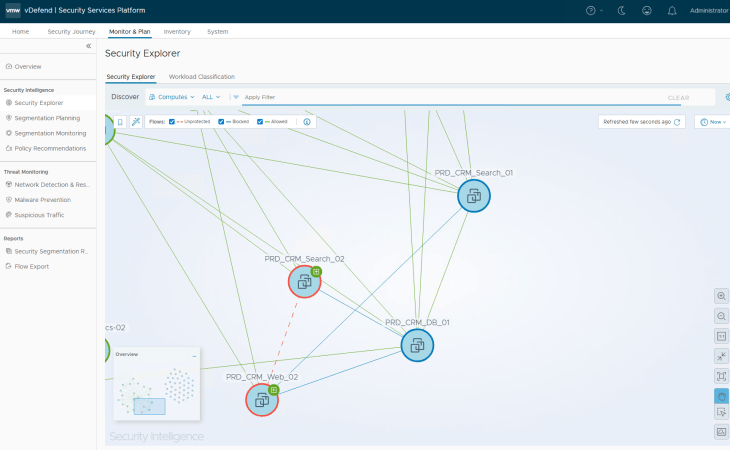This screenshot has width=730, height=450.
Task: Uncheck the Unprotected flows checkbox
Action: click(x=173, y=122)
